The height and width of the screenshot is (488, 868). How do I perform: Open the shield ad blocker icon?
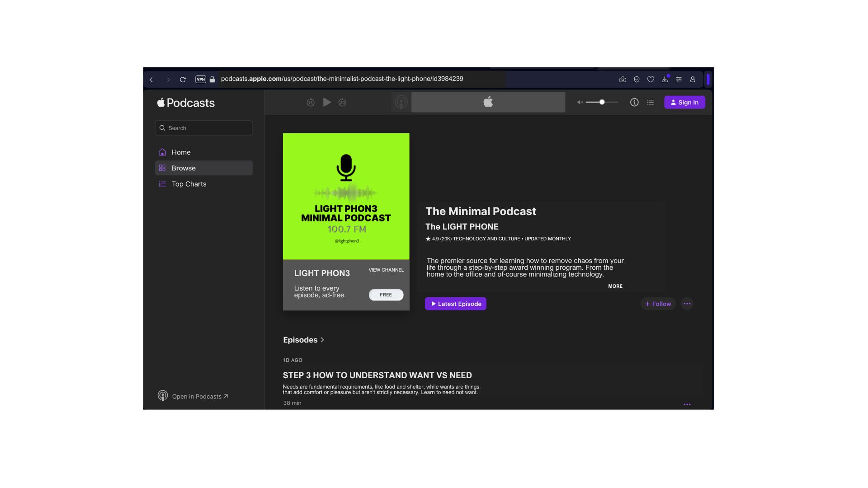[637, 80]
